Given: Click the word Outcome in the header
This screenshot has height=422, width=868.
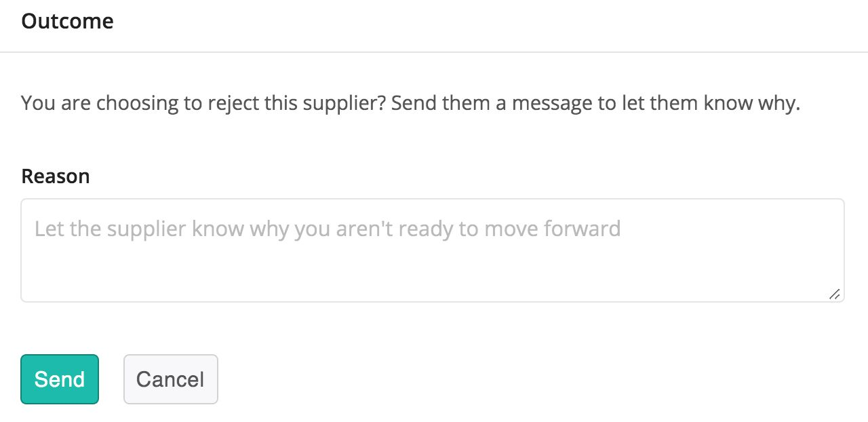Looking at the screenshot, I should tap(67, 21).
